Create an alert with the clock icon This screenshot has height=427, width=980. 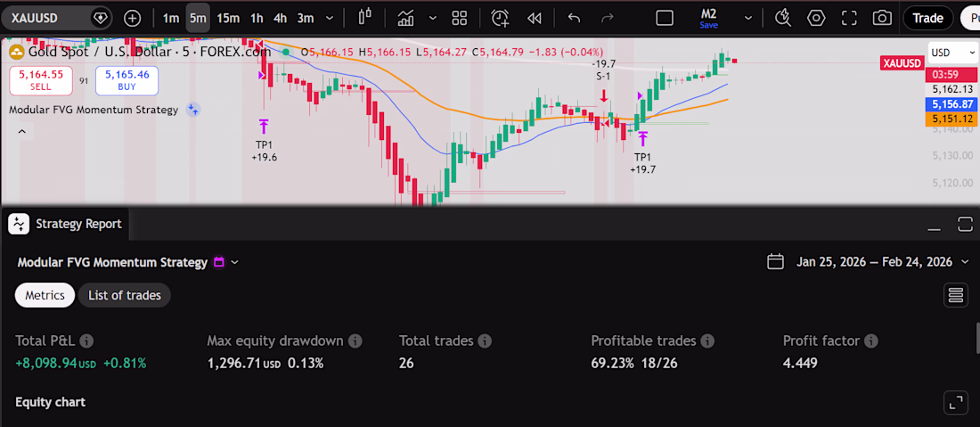click(500, 18)
